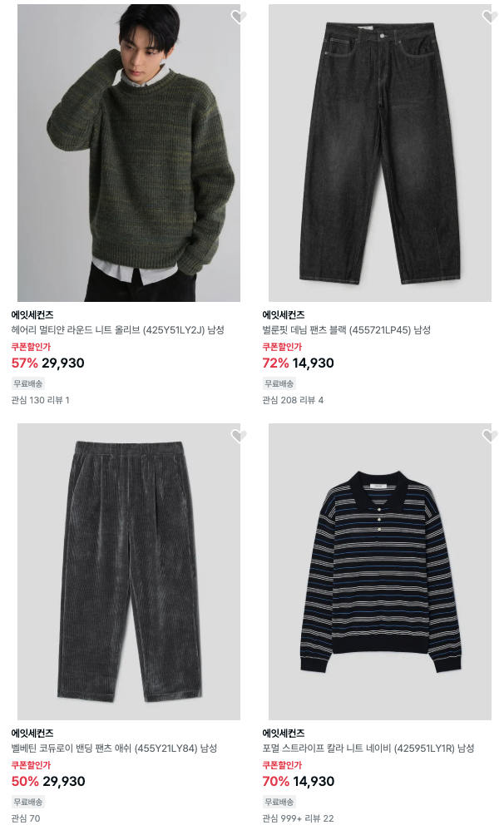Toggle wishlist heart on striped collar knit

pyautogui.click(x=490, y=436)
